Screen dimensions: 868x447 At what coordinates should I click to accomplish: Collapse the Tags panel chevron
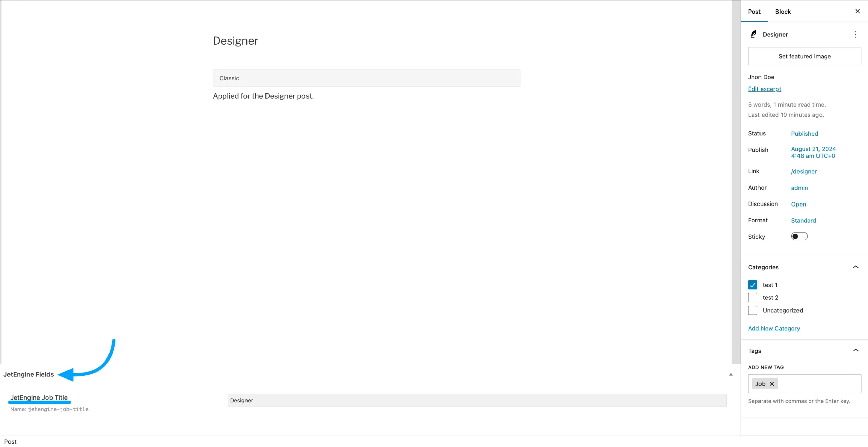[x=855, y=350]
